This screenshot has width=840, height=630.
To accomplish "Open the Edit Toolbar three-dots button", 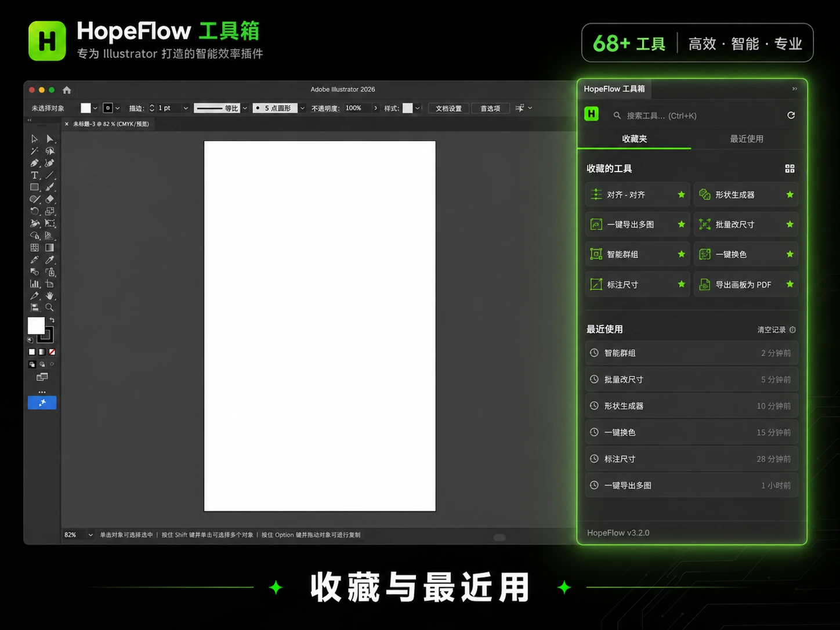I will [x=42, y=392].
